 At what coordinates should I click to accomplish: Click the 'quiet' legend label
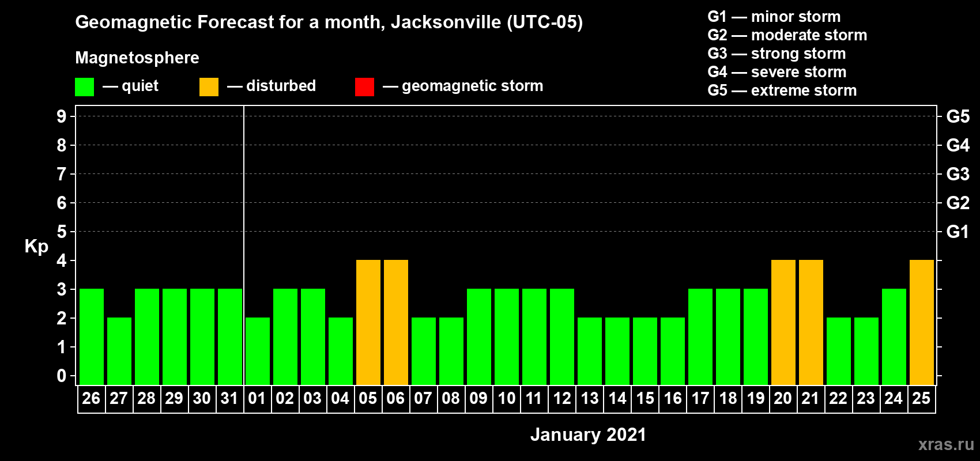point(140,86)
